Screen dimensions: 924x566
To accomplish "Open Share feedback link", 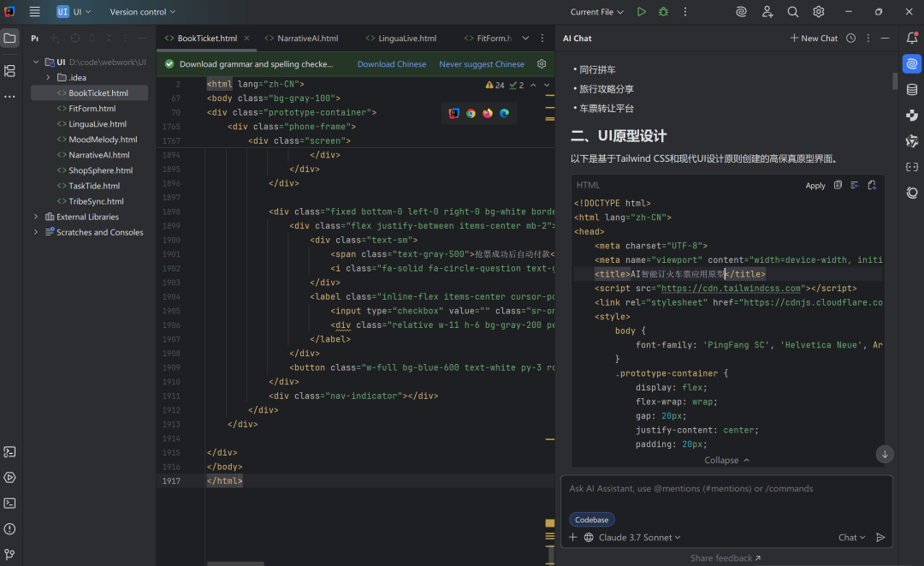I will 726,557.
